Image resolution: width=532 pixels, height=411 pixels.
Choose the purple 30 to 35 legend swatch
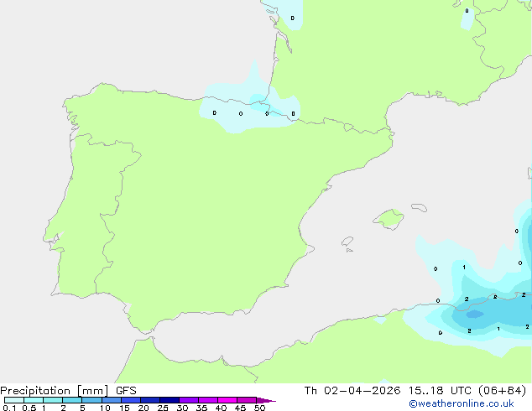coord(189,400)
